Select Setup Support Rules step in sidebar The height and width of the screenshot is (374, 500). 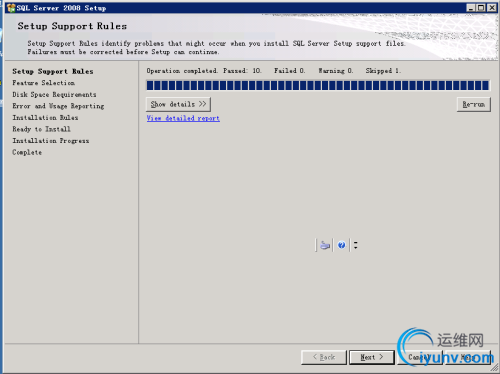[x=53, y=71]
